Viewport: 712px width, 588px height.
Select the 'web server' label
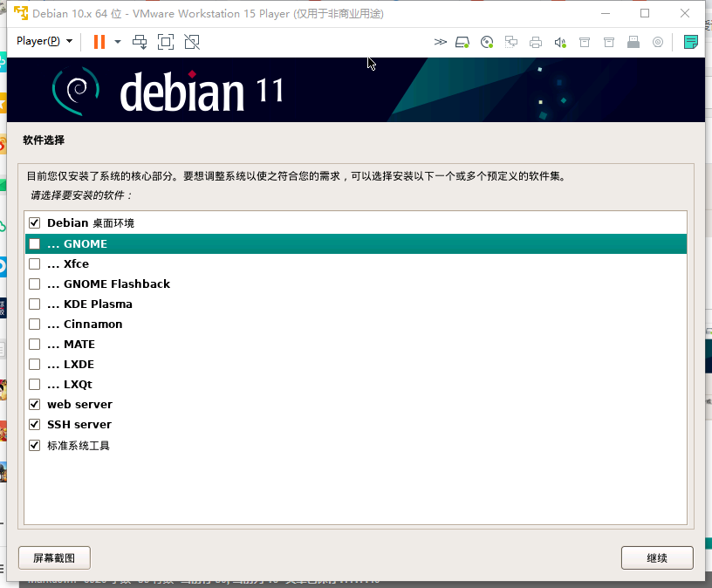80,404
